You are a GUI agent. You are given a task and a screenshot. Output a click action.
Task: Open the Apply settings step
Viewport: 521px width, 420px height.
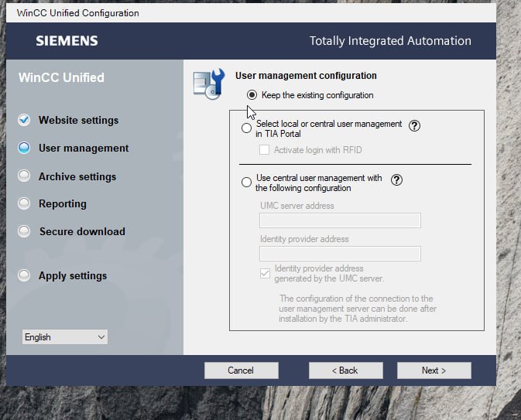click(x=73, y=276)
